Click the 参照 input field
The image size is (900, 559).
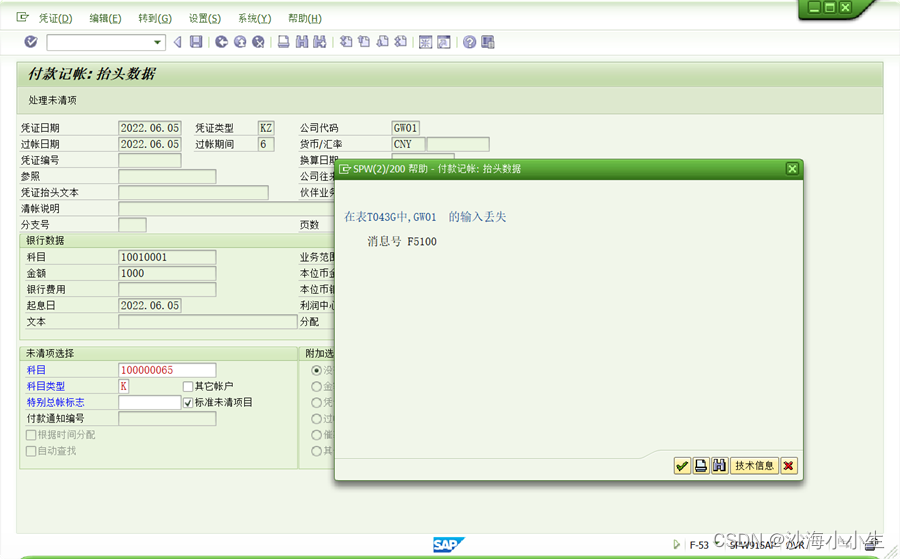167,176
